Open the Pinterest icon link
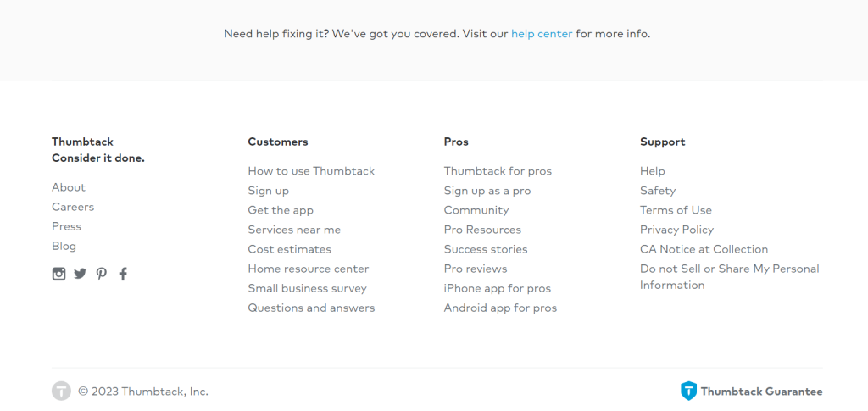868x411 pixels. [x=102, y=274]
